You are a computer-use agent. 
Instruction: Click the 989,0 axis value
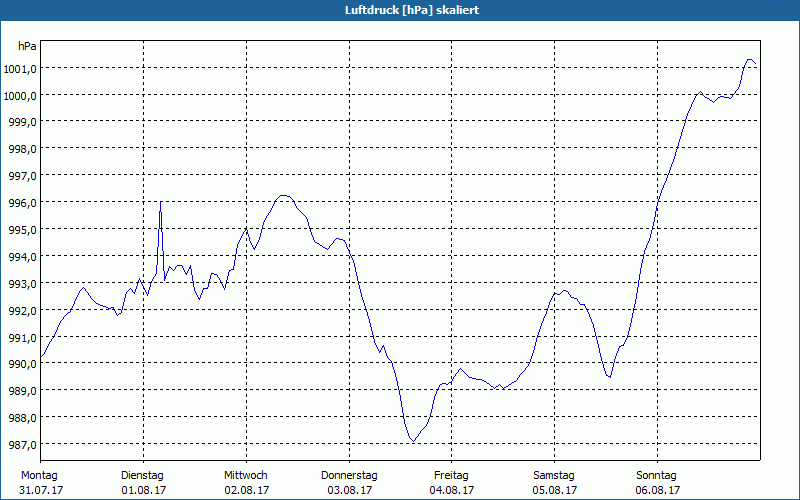[x=22, y=391]
